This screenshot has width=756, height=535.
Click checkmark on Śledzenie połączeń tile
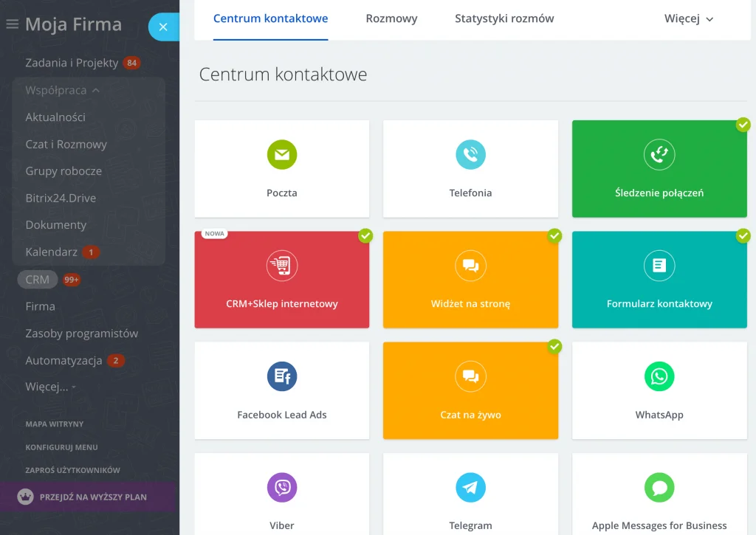743,125
